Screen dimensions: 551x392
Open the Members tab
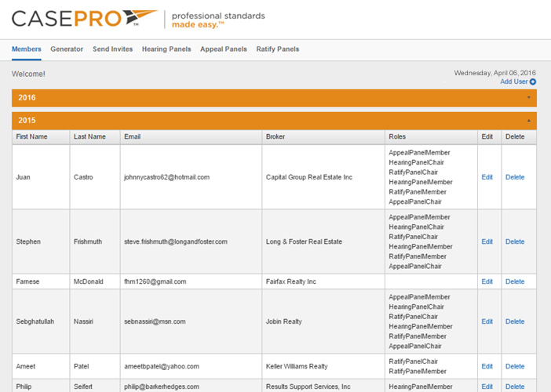[27, 49]
